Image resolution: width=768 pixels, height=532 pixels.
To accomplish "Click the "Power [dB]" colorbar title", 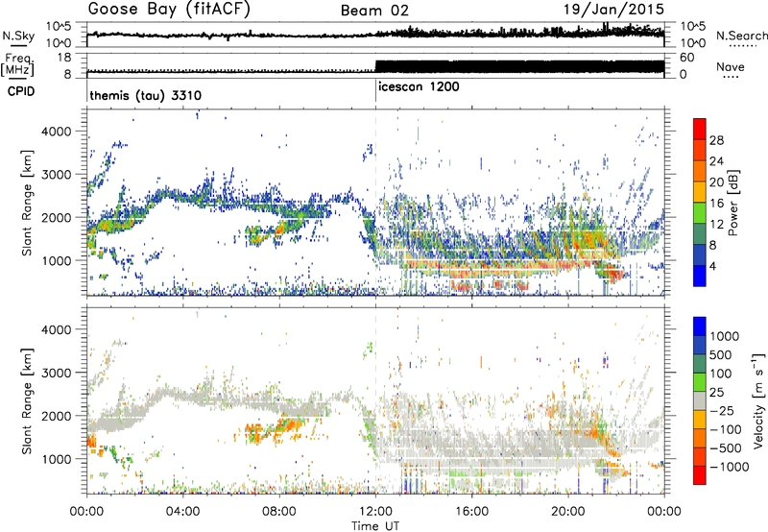I will (733, 203).
